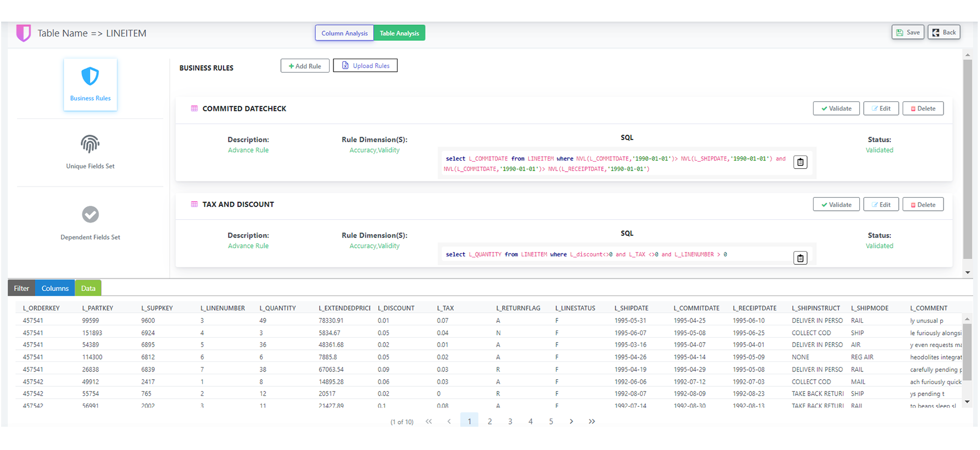Delete the COMMITED DATECHECK rule

point(922,108)
